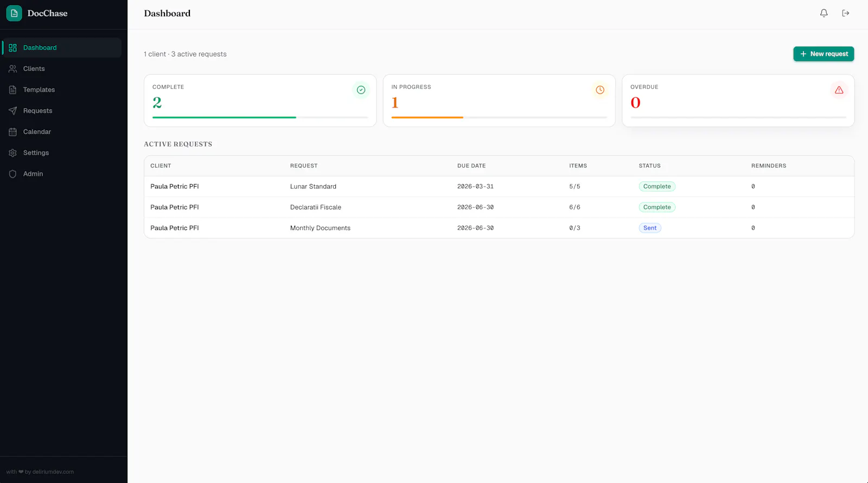Screen dimensions: 868x483
Task: Open the Lunar Standard request
Action: (313, 187)
